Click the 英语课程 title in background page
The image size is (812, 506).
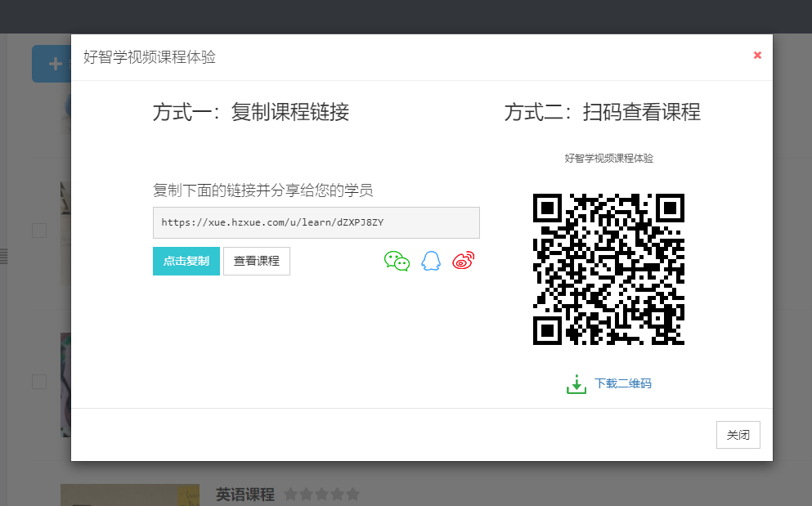245,495
